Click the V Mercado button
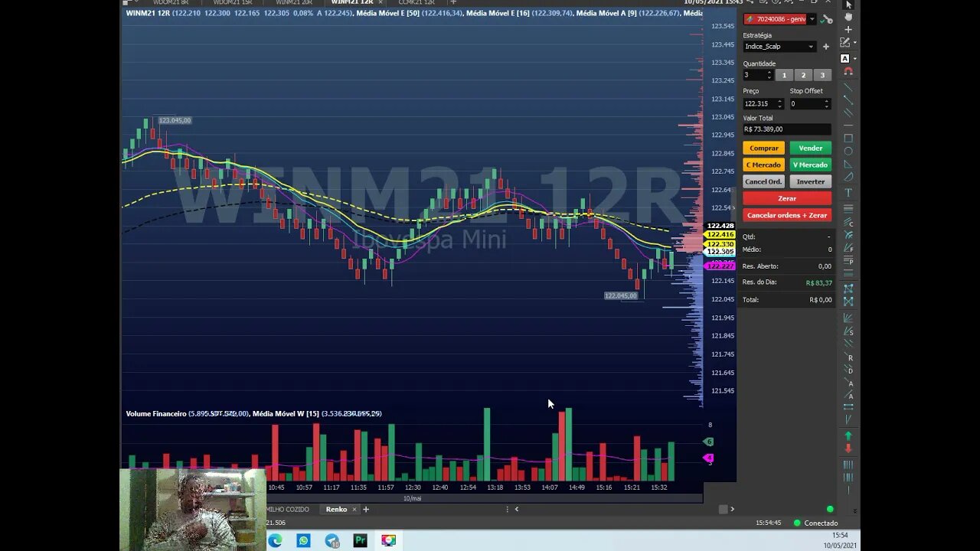 810,165
